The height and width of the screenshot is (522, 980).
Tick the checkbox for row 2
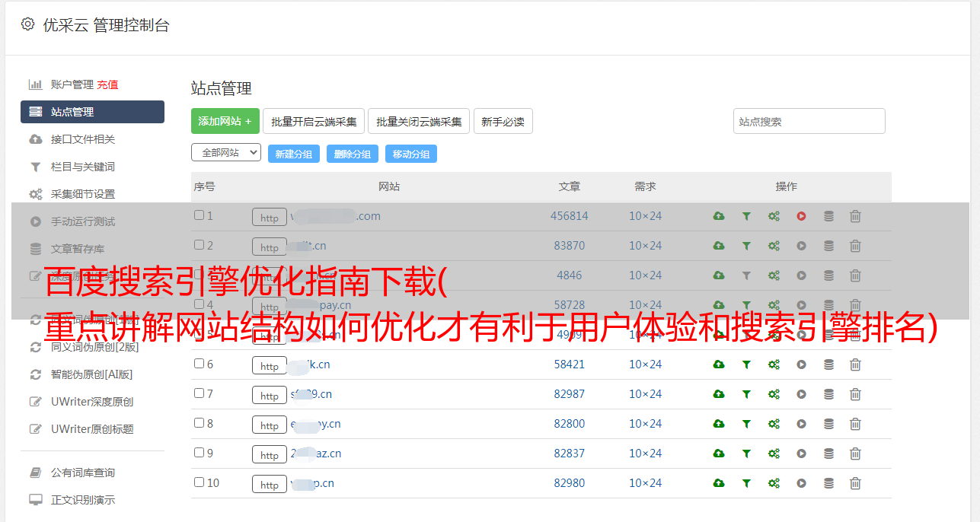199,245
